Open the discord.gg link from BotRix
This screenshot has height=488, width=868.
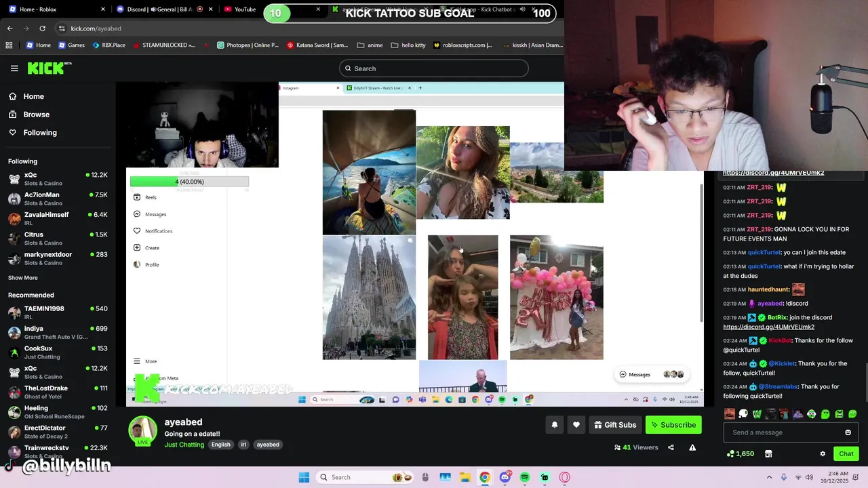click(x=768, y=327)
